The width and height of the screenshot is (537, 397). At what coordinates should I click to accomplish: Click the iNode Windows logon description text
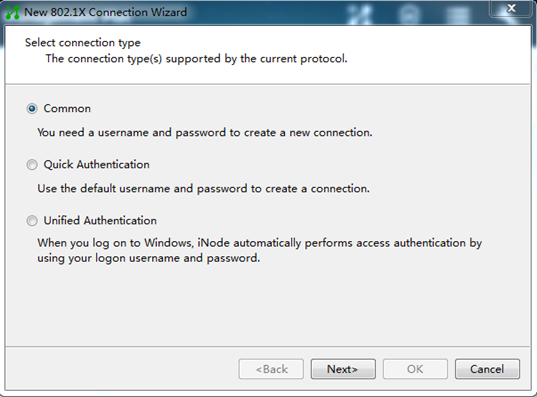[x=260, y=250]
